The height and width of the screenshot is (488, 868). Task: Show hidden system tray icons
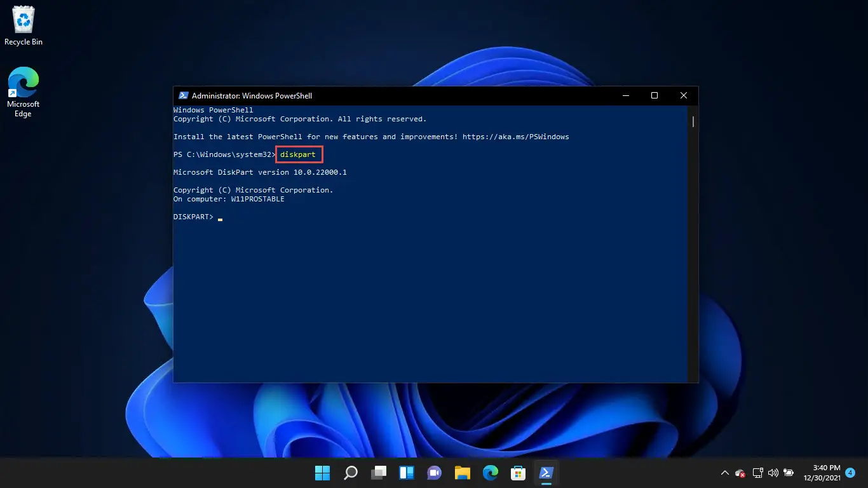click(724, 473)
